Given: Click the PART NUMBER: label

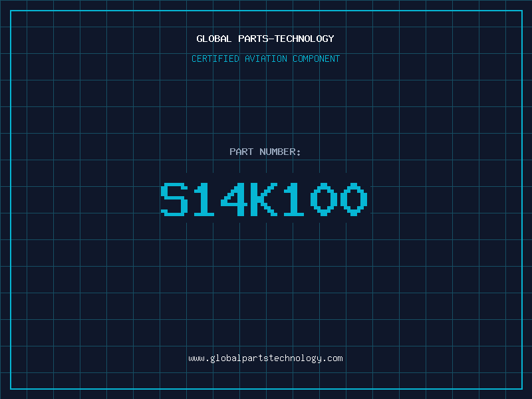Looking at the screenshot, I should pyautogui.click(x=265, y=152).
